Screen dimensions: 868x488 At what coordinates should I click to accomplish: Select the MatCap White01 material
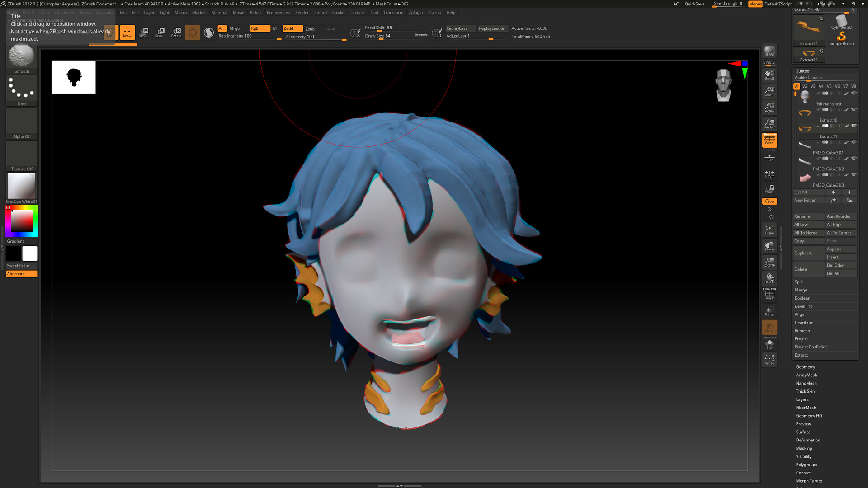pos(21,185)
